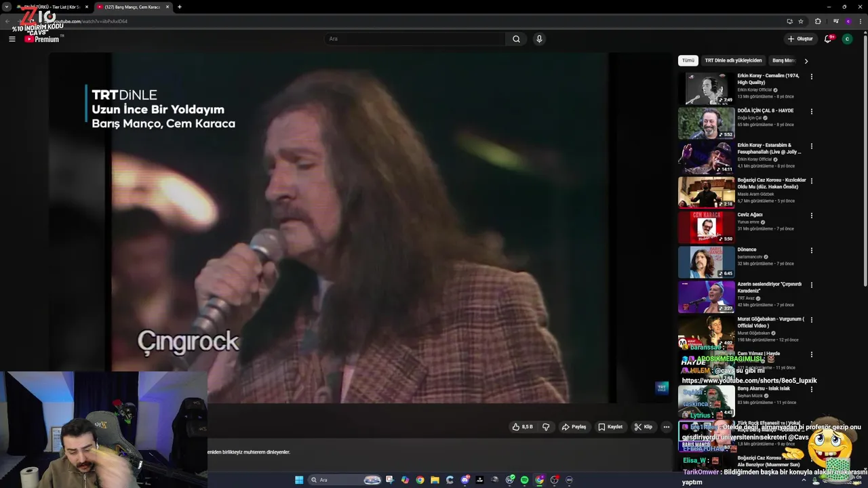Show more filter chips with right arrow
The image size is (868, 488).
[806, 61]
